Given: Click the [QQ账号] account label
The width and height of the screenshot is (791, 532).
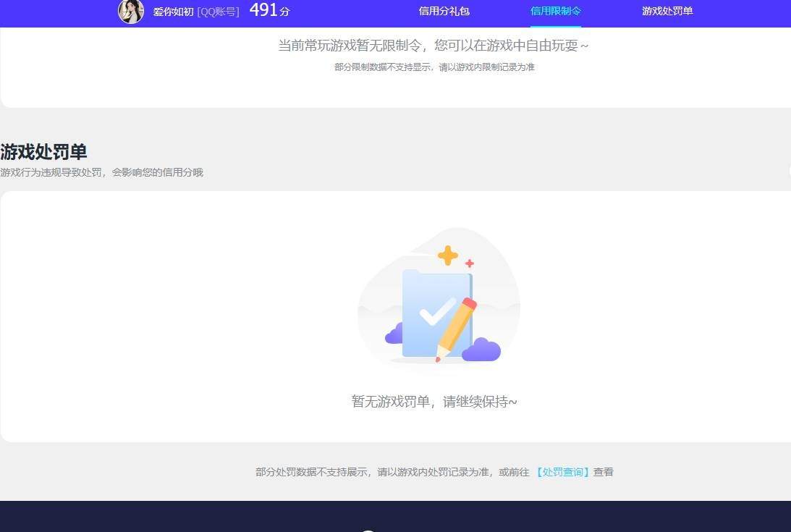Looking at the screenshot, I should click(218, 12).
